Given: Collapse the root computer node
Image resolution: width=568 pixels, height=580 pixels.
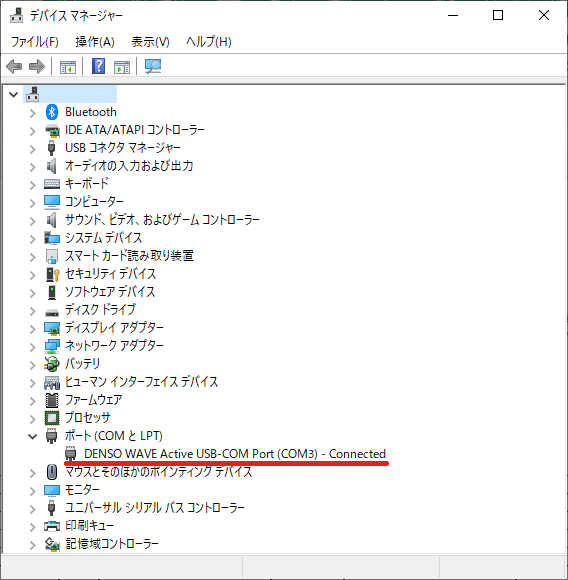Looking at the screenshot, I should click(14, 94).
